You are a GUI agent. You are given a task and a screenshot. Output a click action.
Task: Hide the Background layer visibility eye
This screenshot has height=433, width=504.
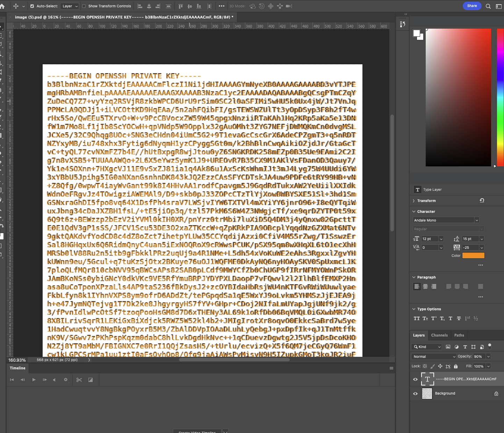tap(415, 394)
